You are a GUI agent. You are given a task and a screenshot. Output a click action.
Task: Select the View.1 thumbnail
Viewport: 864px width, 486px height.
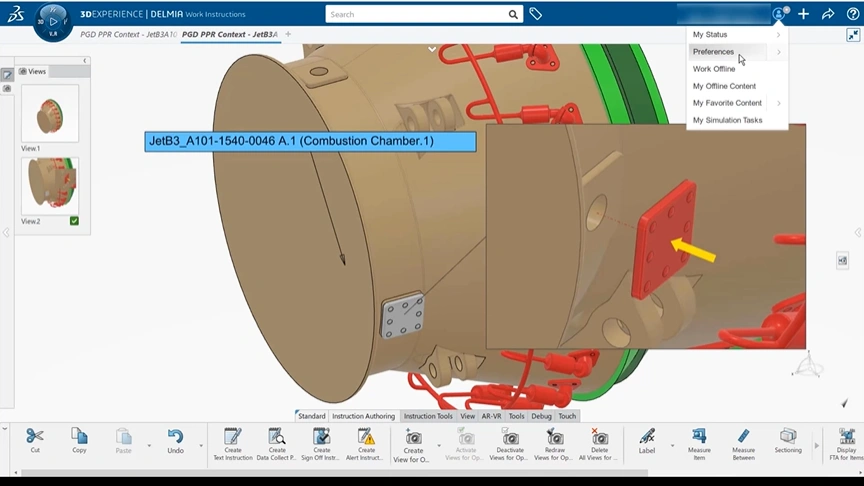(50, 114)
